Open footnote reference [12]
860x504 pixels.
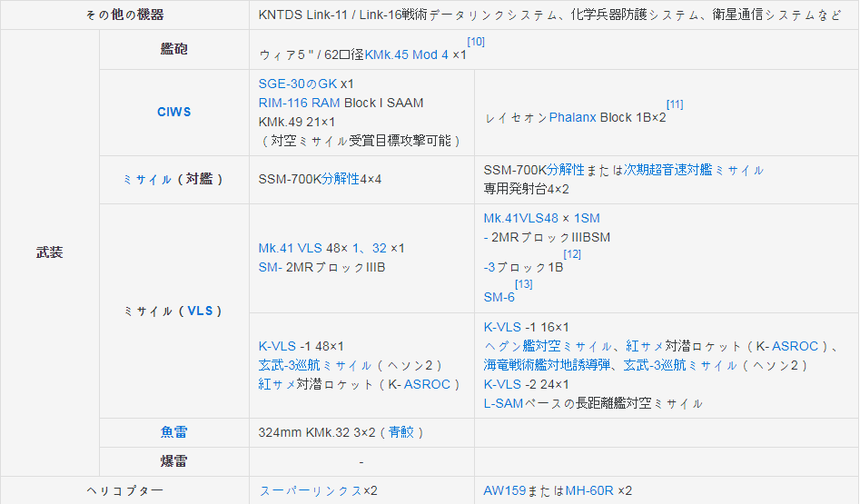coord(572,254)
